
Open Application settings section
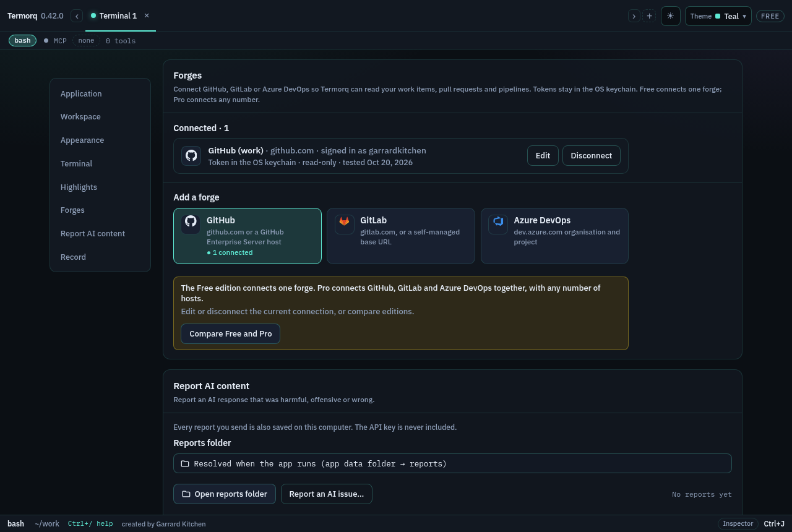tap(81, 94)
